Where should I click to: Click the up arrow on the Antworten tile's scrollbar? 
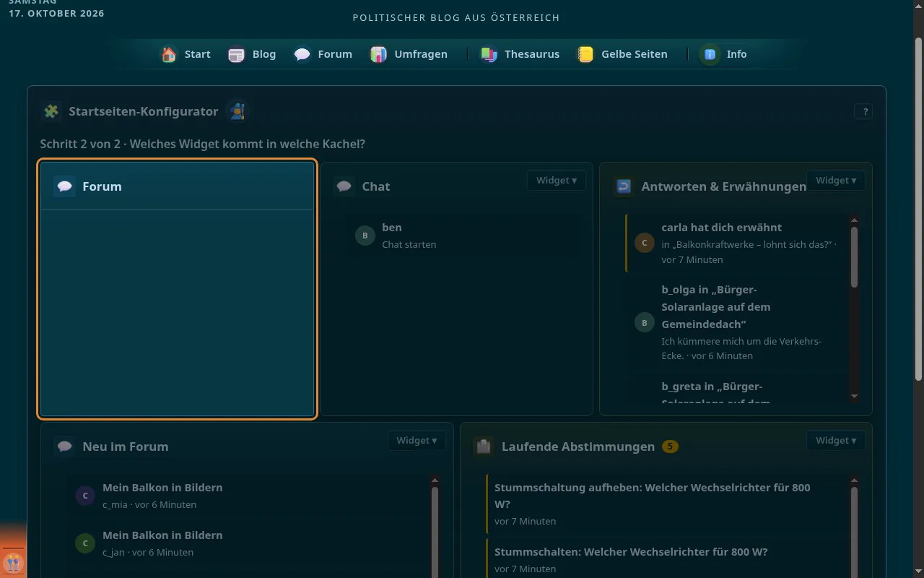pos(855,220)
